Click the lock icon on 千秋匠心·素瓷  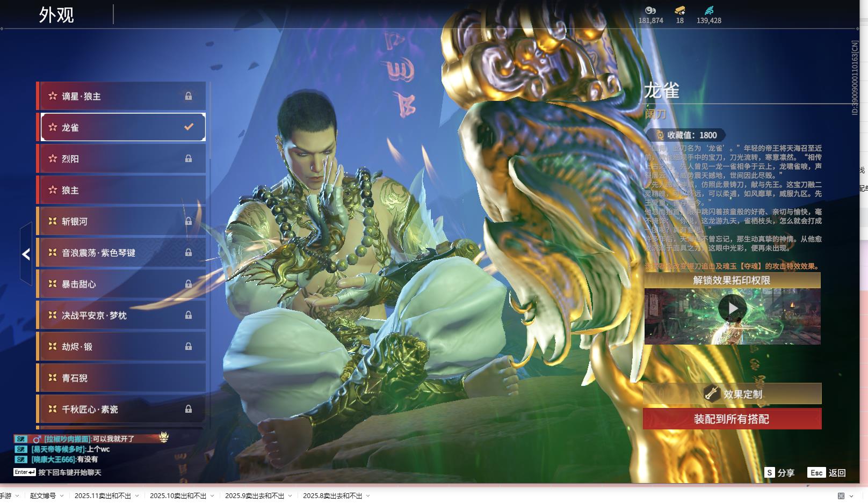[189, 410]
